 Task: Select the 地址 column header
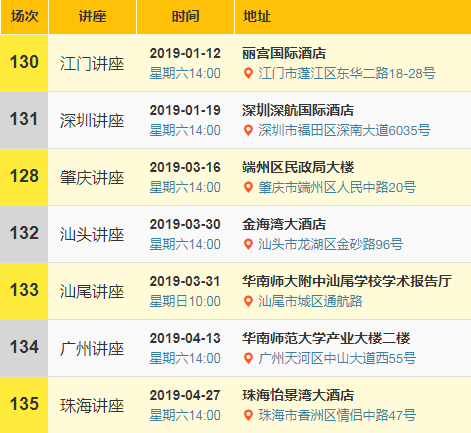tap(353, 17)
